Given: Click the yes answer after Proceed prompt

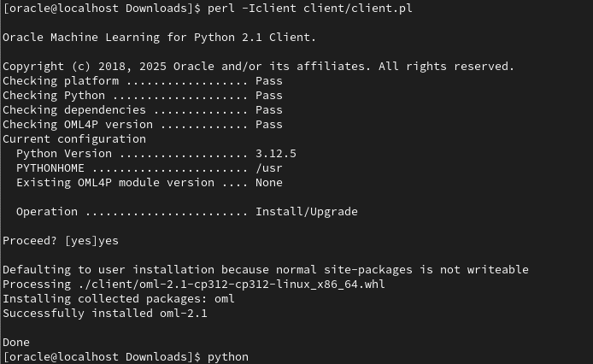Looking at the screenshot, I should click(x=108, y=241).
